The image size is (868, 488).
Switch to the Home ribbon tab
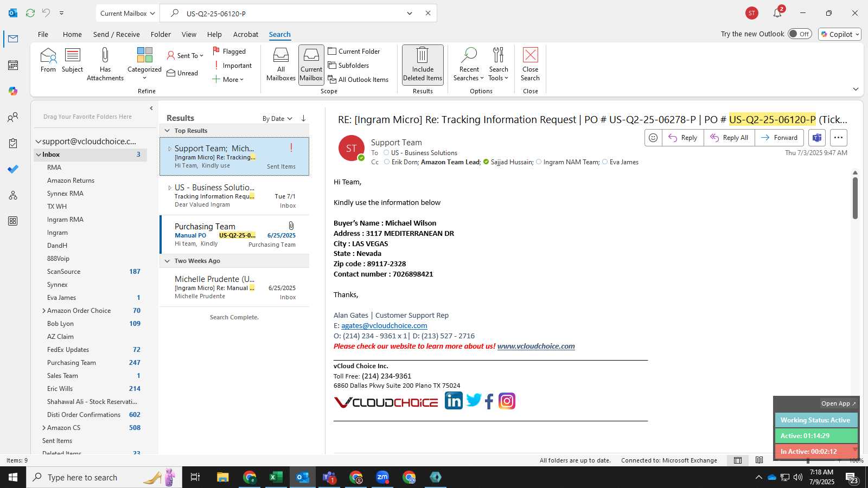(x=72, y=34)
